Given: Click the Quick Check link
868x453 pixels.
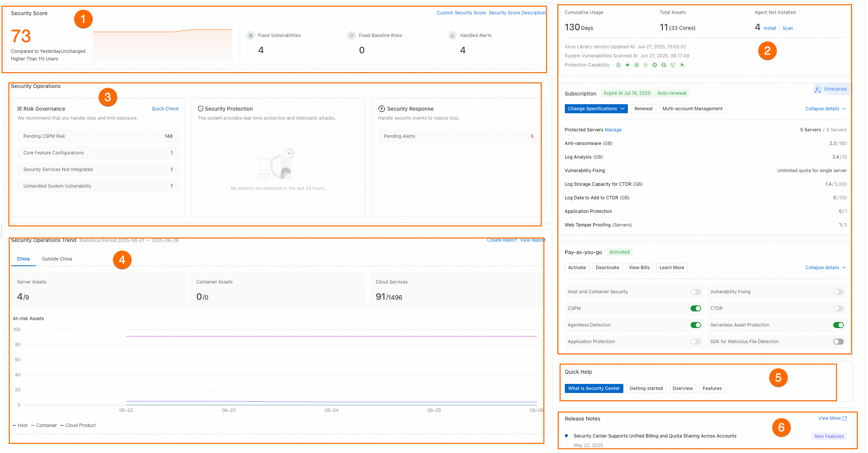Looking at the screenshot, I should pos(165,109).
